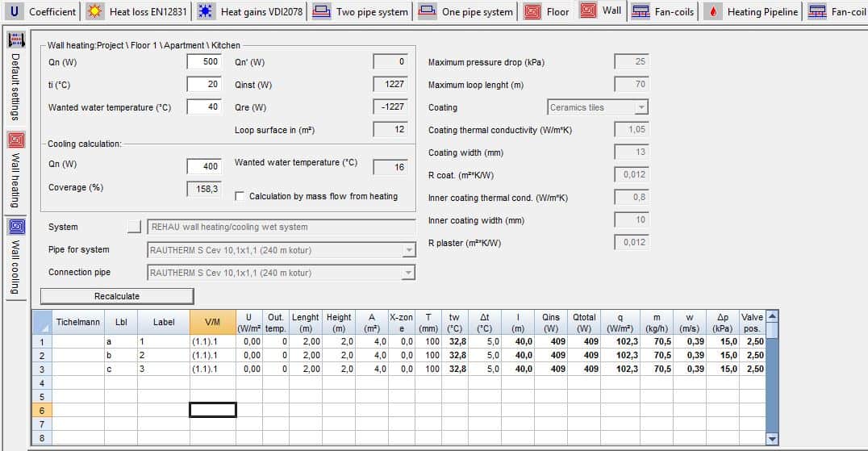868x451 pixels.
Task: Click the small button next to System
Action: coord(135,227)
